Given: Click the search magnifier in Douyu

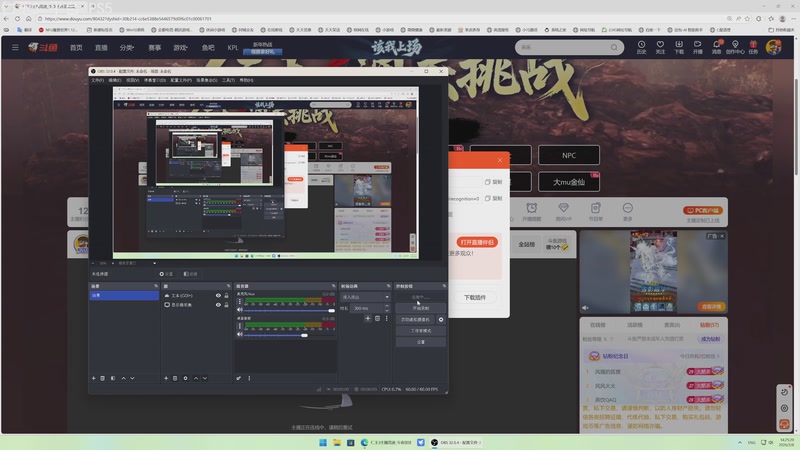Looking at the screenshot, I should [x=614, y=47].
